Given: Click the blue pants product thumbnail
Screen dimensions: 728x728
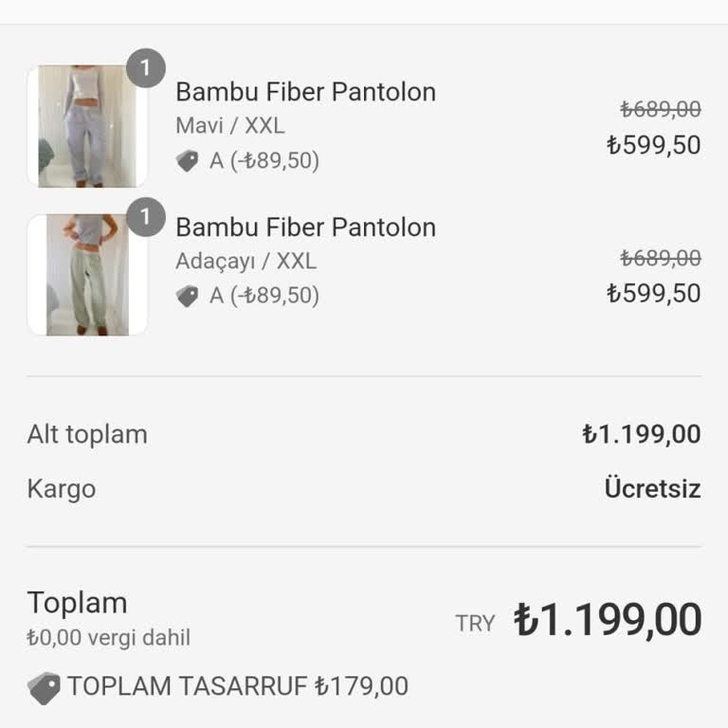Looking at the screenshot, I should [x=86, y=126].
